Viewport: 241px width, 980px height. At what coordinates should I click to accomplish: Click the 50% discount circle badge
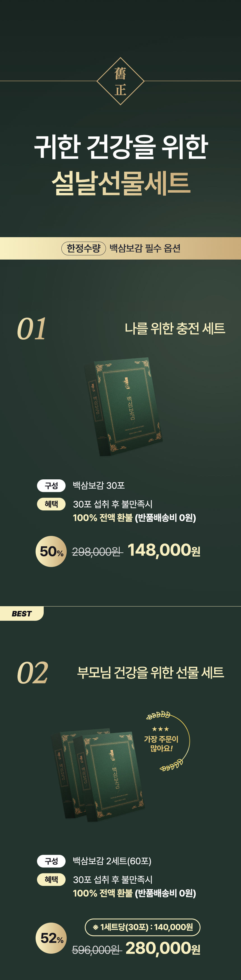[51, 551]
